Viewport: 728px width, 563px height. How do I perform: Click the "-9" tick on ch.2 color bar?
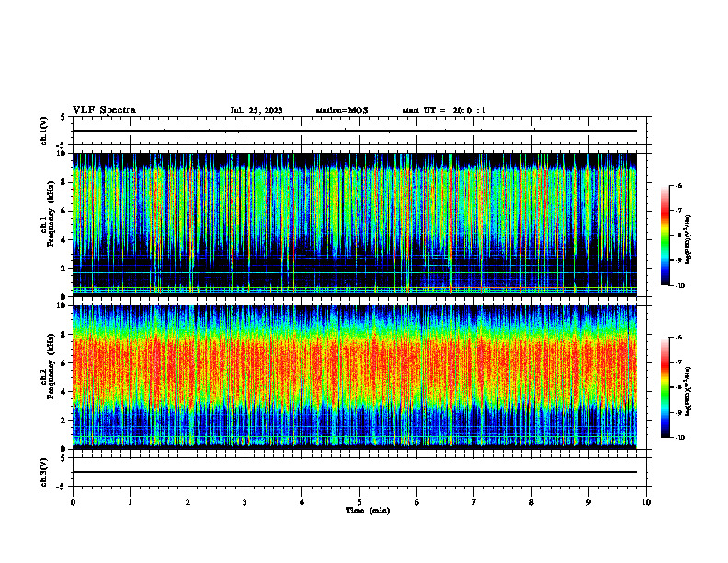(678, 412)
